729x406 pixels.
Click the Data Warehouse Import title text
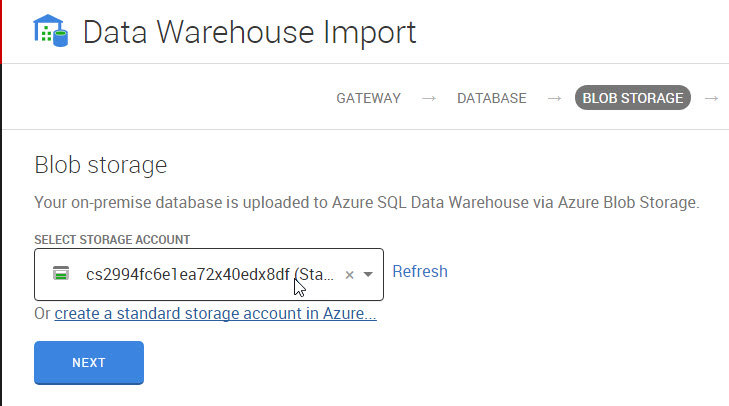click(249, 32)
